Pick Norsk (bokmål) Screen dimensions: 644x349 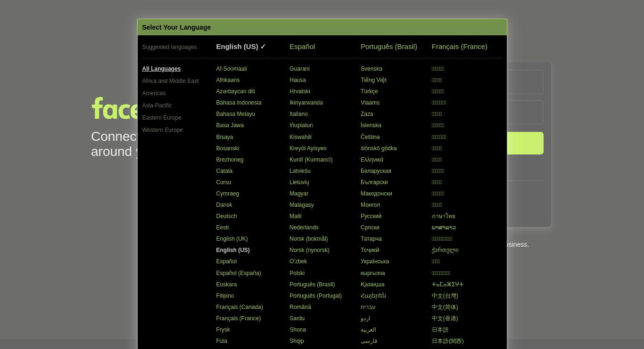[x=308, y=239]
